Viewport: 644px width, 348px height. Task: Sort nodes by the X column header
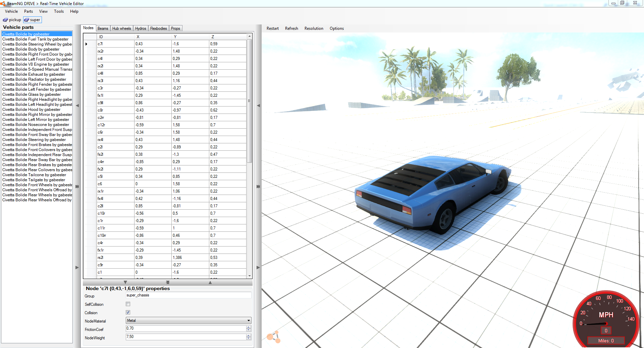(153, 37)
